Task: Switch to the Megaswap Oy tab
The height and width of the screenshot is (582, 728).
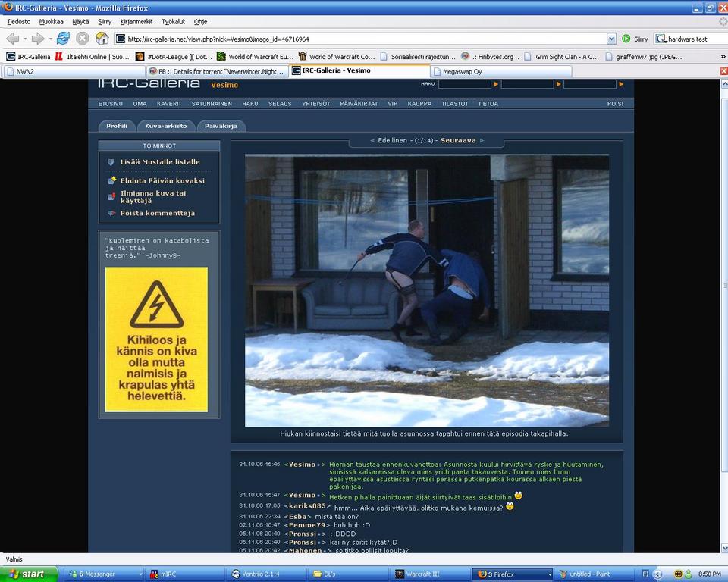Action: [x=501, y=71]
